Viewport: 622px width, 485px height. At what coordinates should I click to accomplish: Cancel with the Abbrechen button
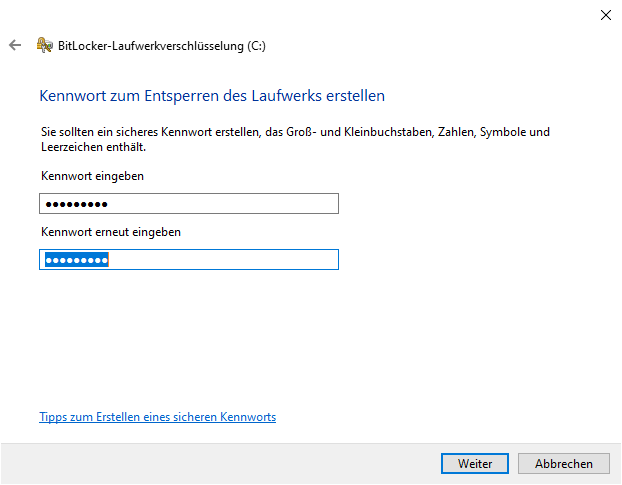563,464
